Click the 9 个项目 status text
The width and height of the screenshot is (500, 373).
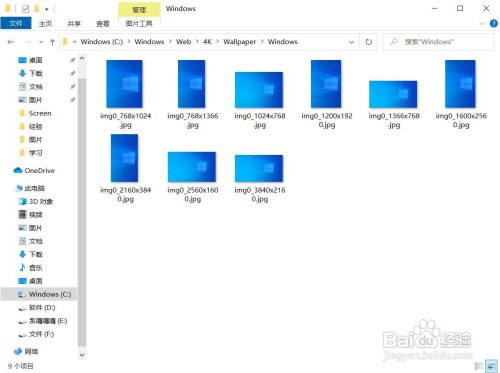point(21,366)
